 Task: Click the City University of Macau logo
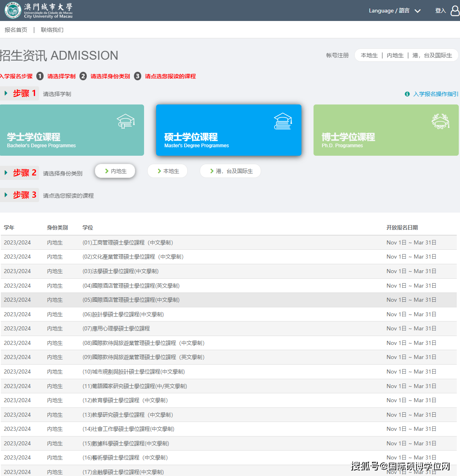tap(39, 10)
